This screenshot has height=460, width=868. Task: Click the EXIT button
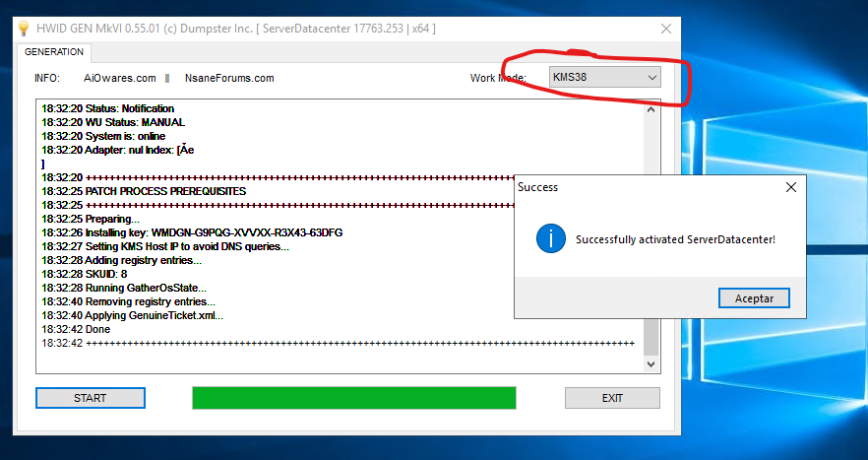[x=612, y=398]
